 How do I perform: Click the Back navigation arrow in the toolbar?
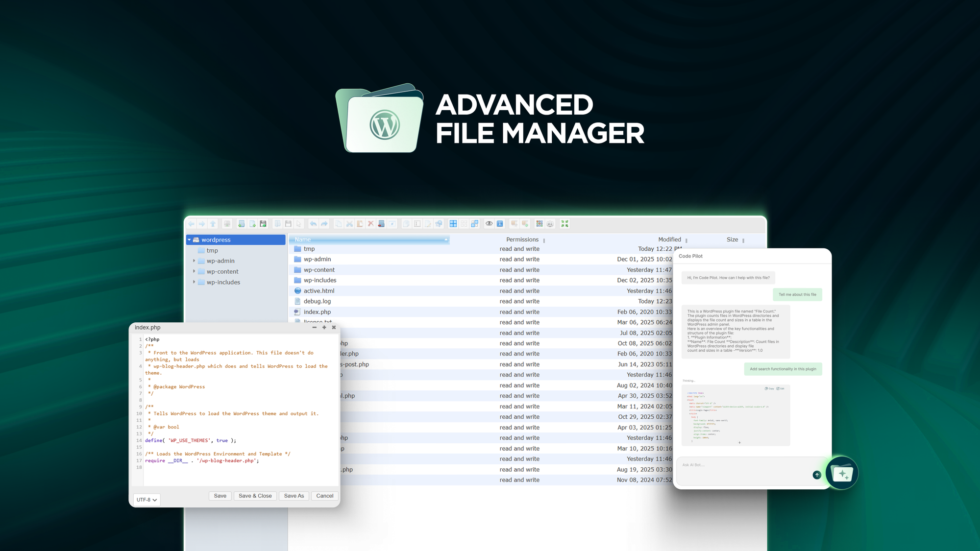192,224
